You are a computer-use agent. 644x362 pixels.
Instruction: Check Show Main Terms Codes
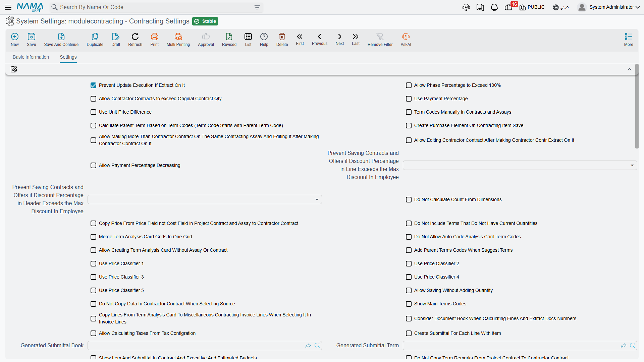[409, 304]
